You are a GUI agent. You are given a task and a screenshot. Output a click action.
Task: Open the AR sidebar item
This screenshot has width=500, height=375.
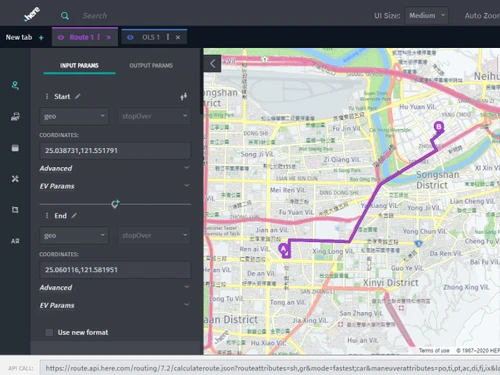(15, 241)
